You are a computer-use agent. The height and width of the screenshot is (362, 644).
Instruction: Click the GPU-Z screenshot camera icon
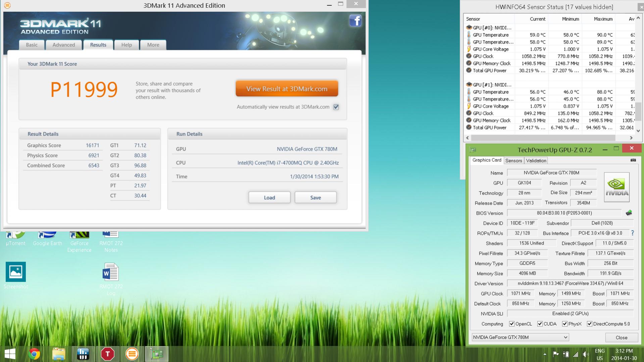[x=633, y=160]
